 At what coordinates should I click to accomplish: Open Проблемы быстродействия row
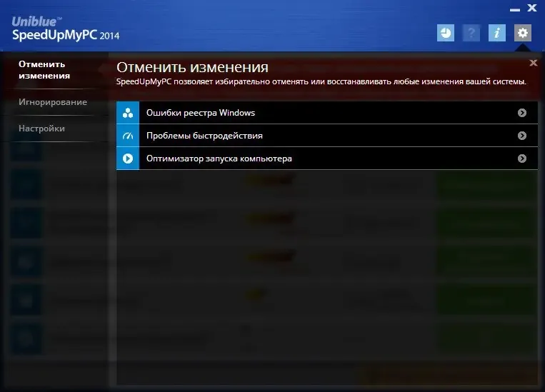(x=327, y=136)
